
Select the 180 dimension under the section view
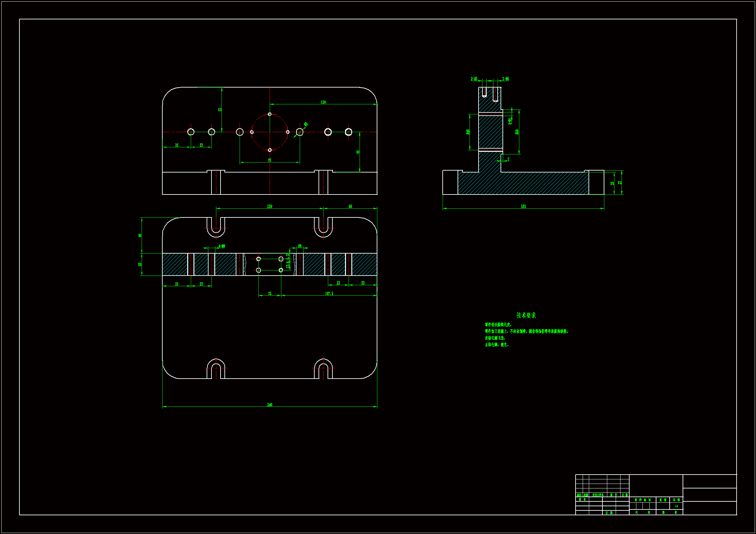pos(523,206)
